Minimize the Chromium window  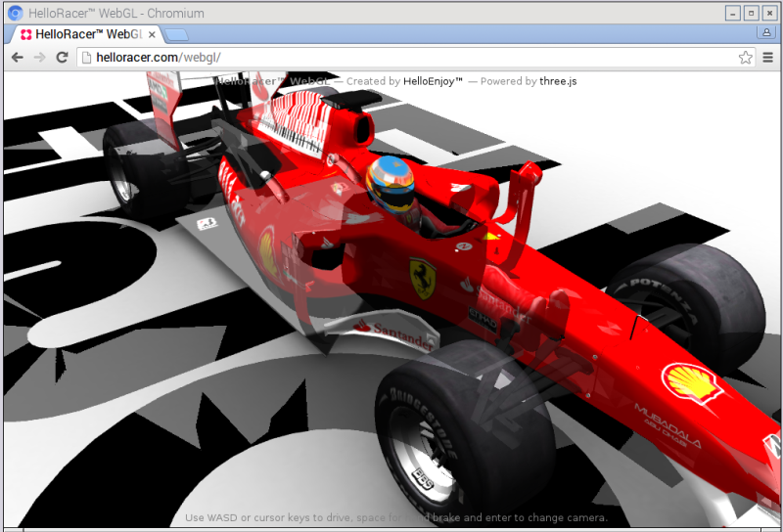click(732, 13)
